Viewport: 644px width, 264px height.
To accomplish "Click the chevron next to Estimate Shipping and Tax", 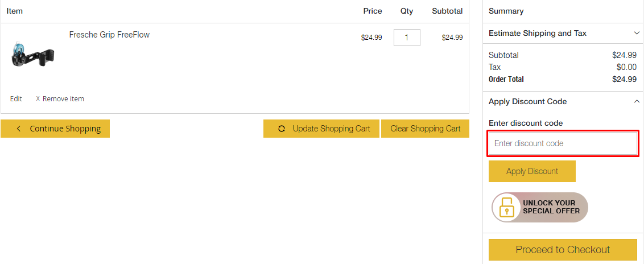I will pos(637,33).
